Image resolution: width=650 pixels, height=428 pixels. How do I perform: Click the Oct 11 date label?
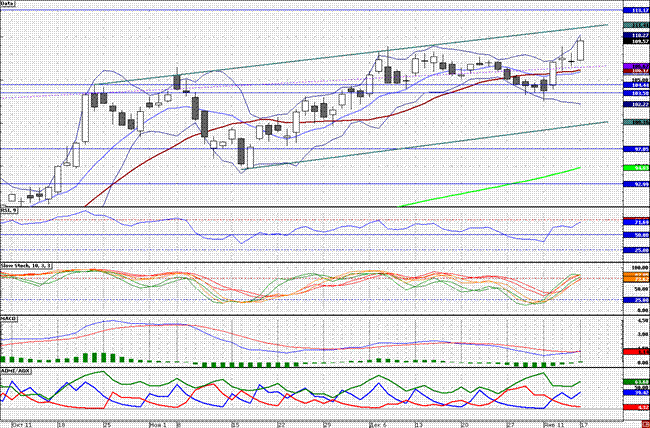pos(22,425)
